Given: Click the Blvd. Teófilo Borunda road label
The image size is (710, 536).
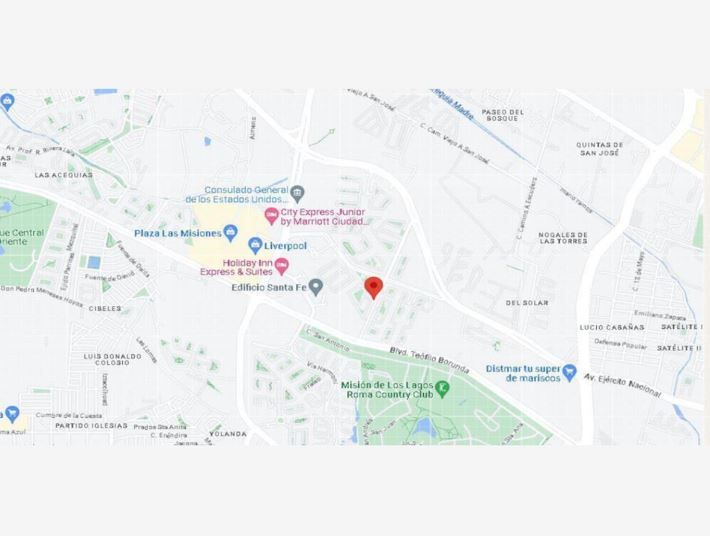Looking at the screenshot, I should (429, 361).
